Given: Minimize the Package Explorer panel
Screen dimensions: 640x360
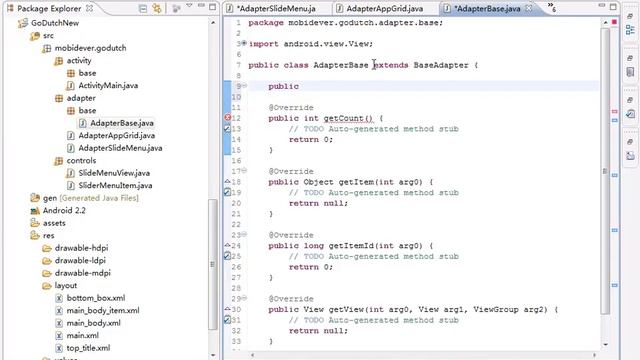Looking at the screenshot, I should 201,6.
